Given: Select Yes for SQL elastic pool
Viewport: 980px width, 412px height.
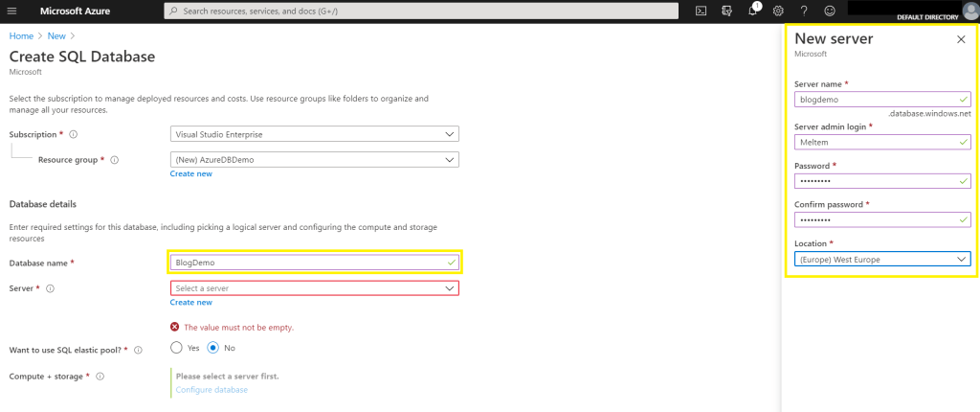Looking at the screenshot, I should pos(176,348).
